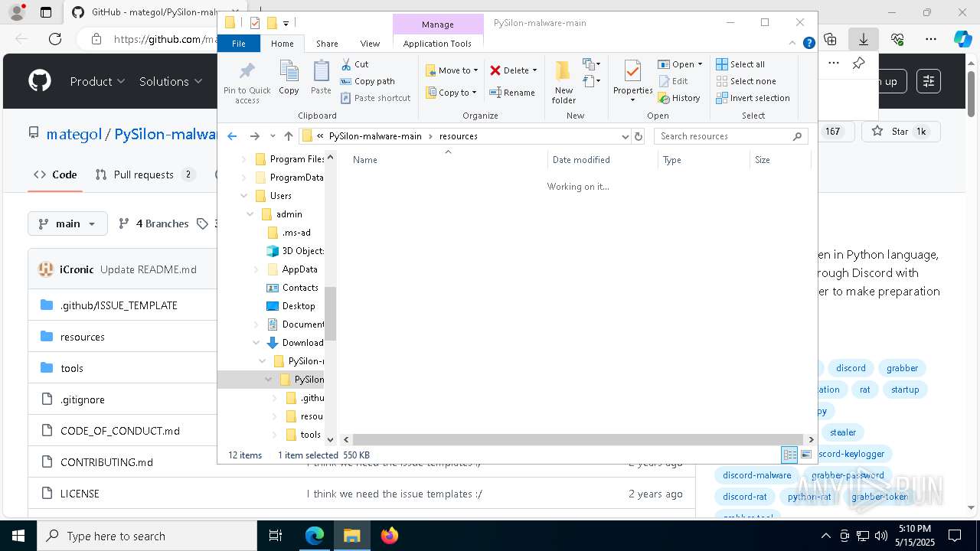Click History in the Open group

(x=679, y=98)
